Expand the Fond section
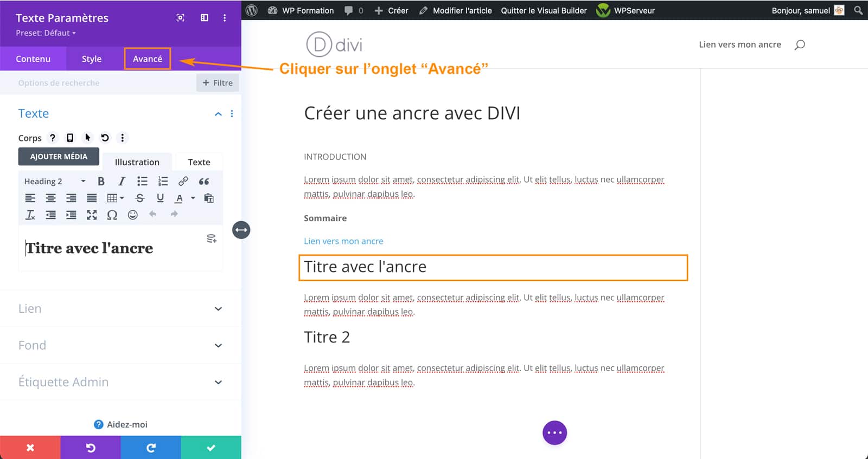 pos(120,346)
